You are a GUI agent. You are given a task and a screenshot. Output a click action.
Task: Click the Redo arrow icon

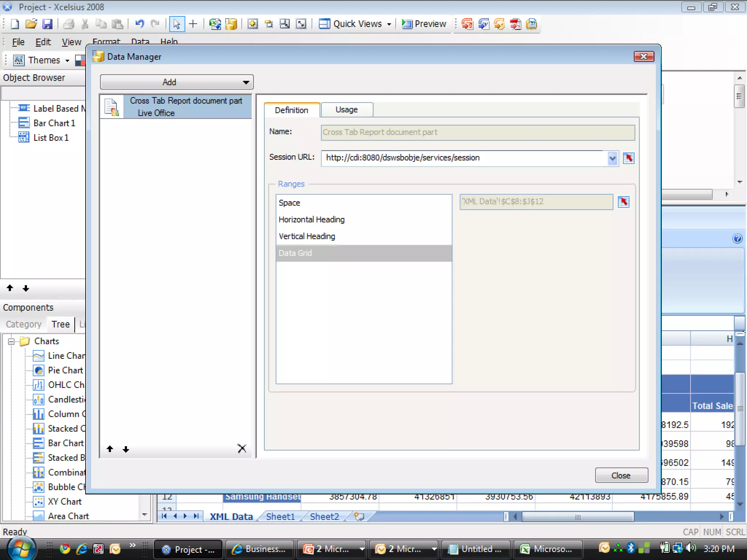tap(155, 24)
